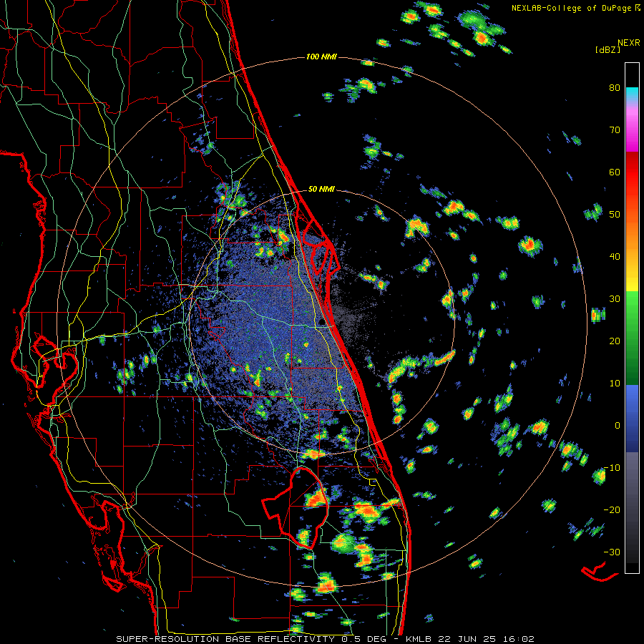This screenshot has height=644, width=644.
Task: Click the 'SUPER-RESOLUTION BASE REFLECTIVITY' caption text
Action: [225, 639]
